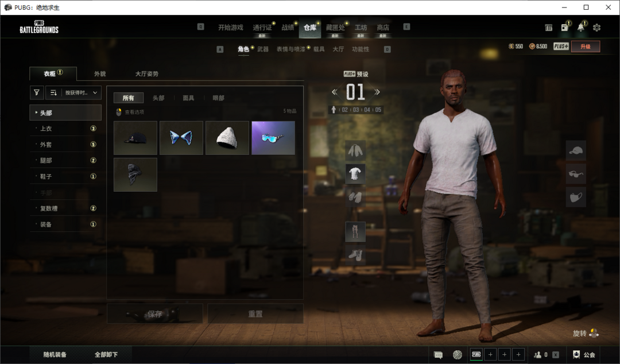620x364 pixels.
Task: Select the jacket outer slot icon
Action: coord(355,150)
